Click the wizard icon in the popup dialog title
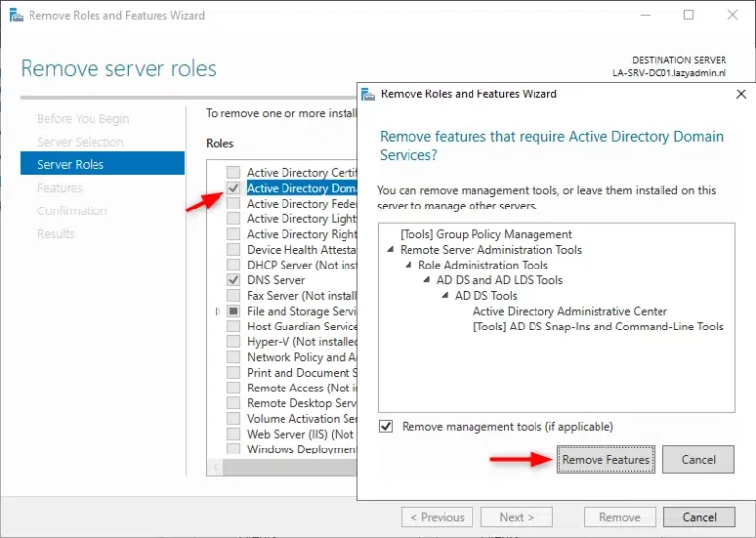Image resolution: width=756 pixels, height=538 pixels. tap(368, 93)
